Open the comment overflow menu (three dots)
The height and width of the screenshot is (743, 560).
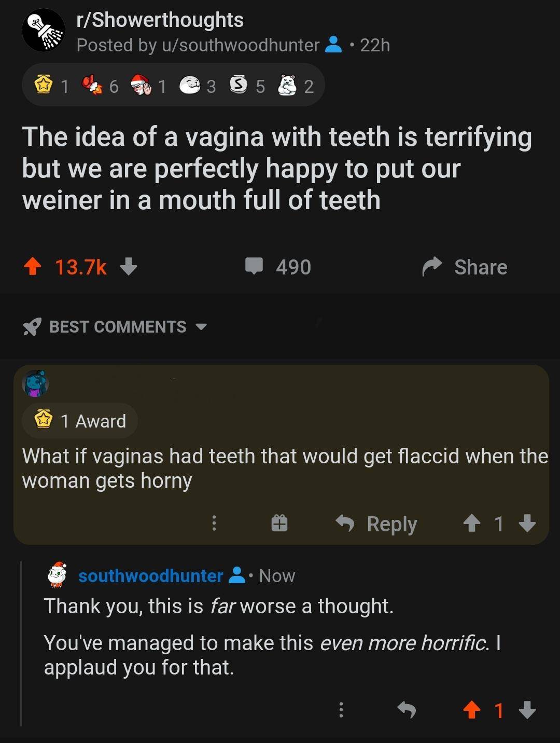coord(215,524)
